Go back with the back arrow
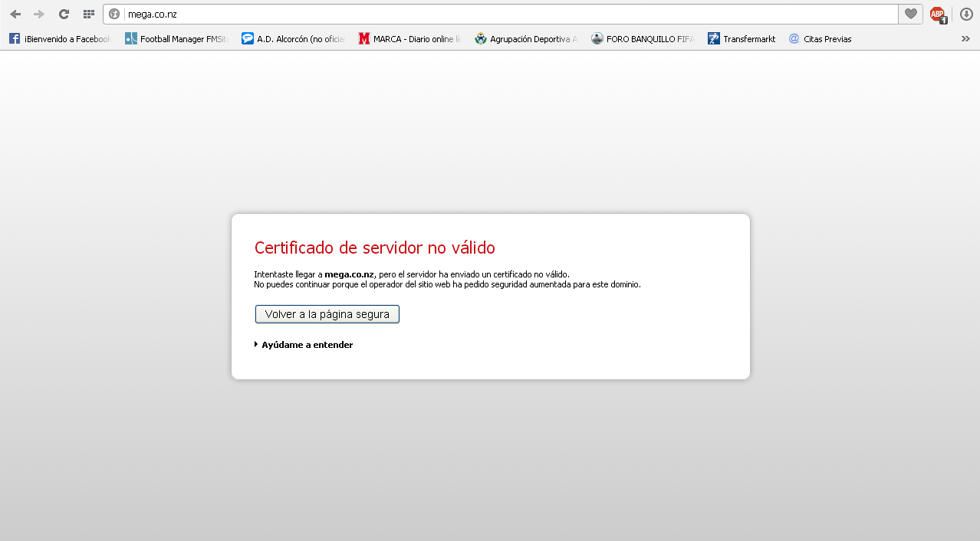This screenshot has height=541, width=980. 15,14
